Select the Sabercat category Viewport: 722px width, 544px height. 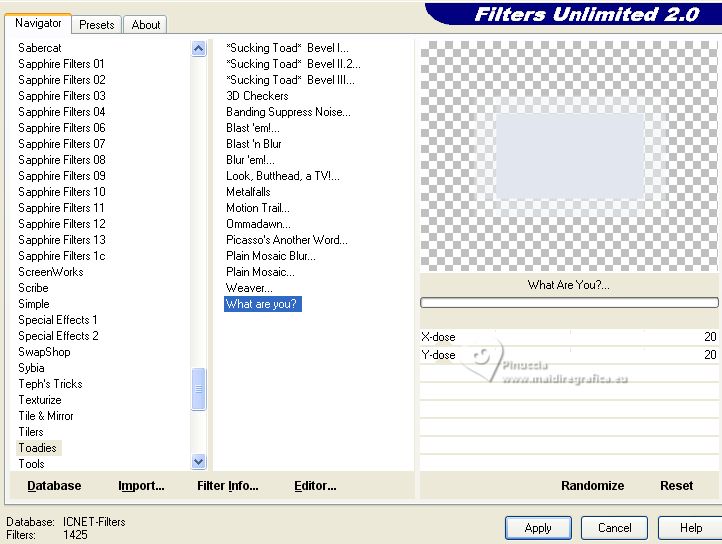click(40, 48)
